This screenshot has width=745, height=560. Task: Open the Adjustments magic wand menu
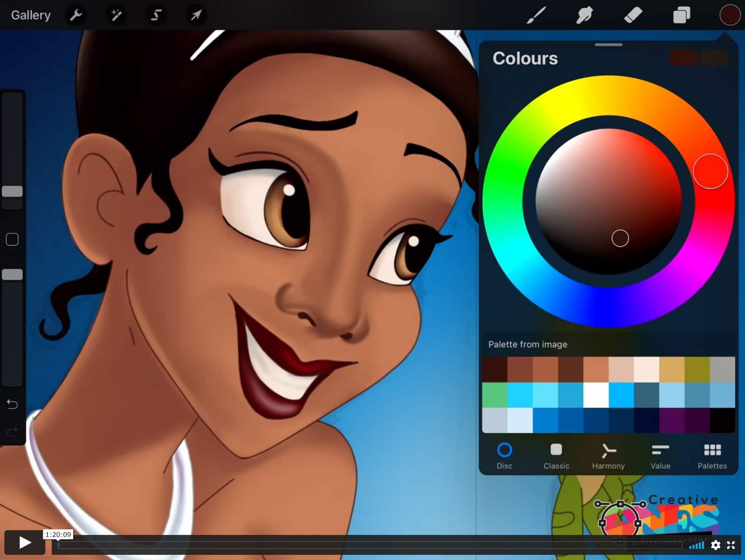[116, 15]
